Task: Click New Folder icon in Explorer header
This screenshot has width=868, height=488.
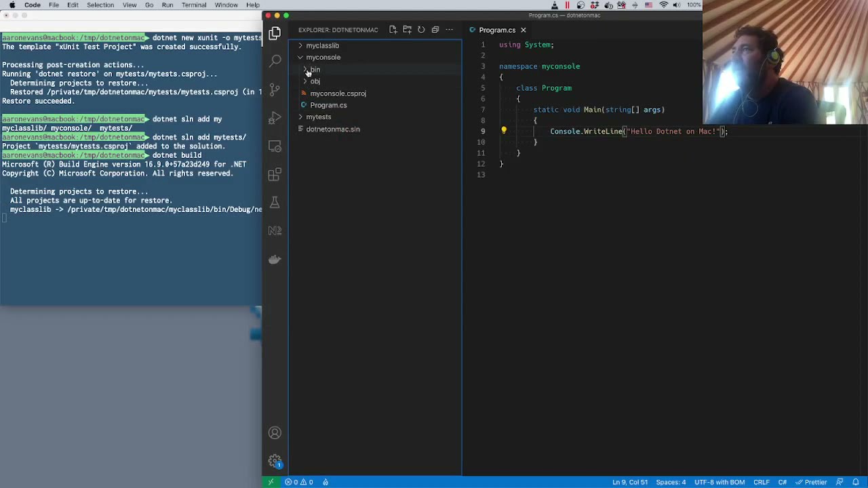Action: click(x=407, y=30)
